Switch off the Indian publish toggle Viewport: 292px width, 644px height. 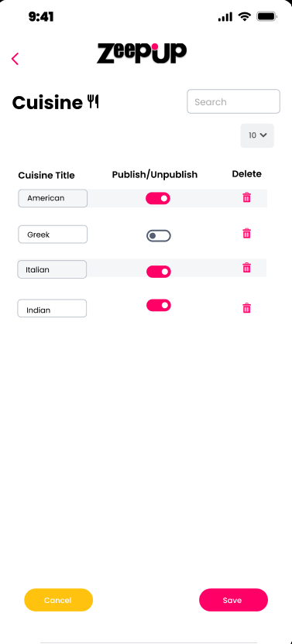[158, 305]
